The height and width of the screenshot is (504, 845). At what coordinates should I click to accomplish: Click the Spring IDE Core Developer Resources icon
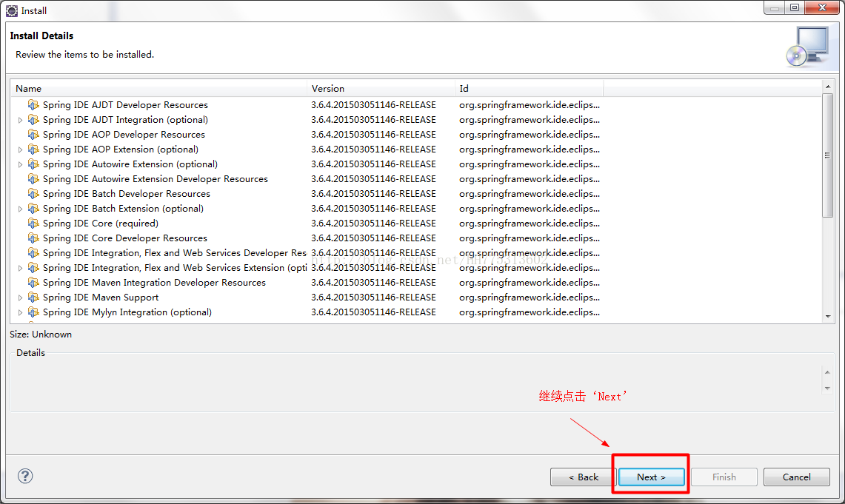coord(33,238)
